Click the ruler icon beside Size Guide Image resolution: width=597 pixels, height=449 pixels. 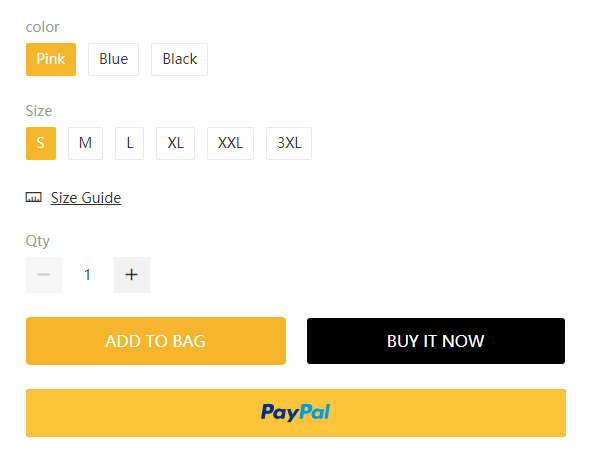34,197
